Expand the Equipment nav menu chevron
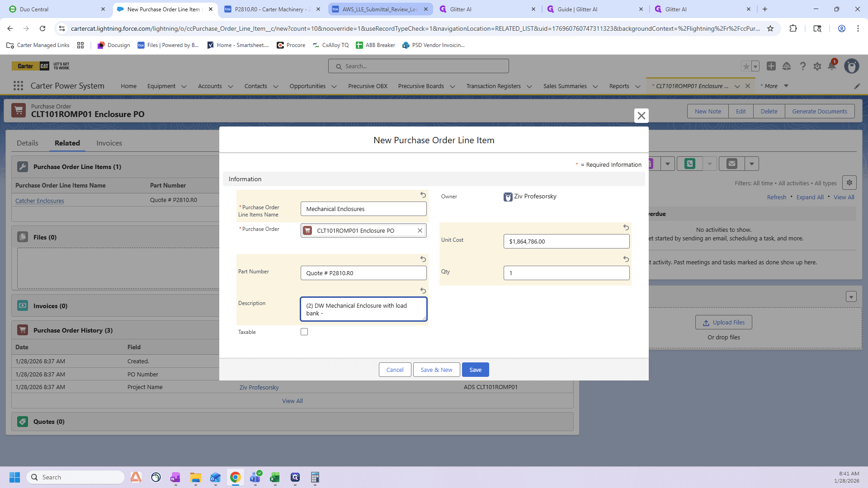This screenshot has width=868, height=488. pos(184,86)
